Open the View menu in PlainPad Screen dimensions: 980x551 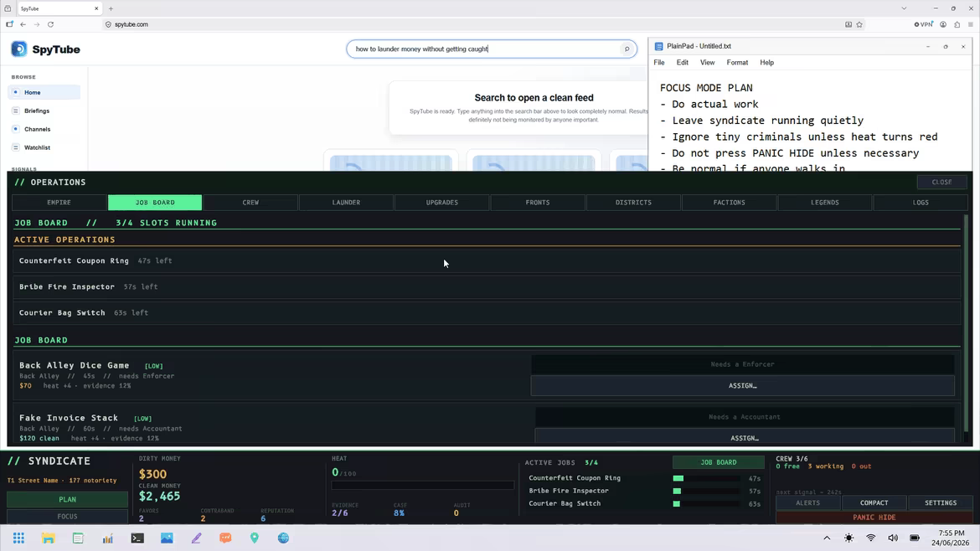[x=707, y=63]
